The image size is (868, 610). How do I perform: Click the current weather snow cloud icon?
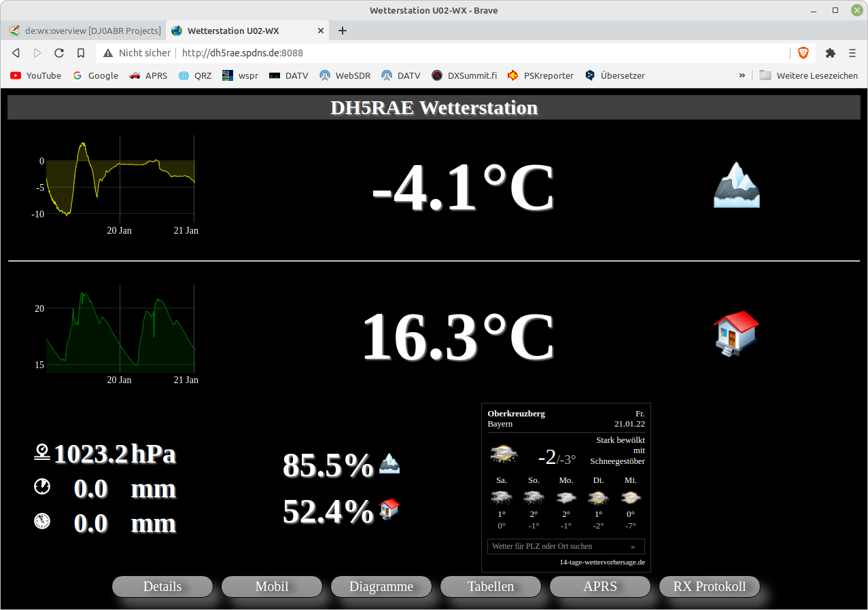(x=503, y=454)
